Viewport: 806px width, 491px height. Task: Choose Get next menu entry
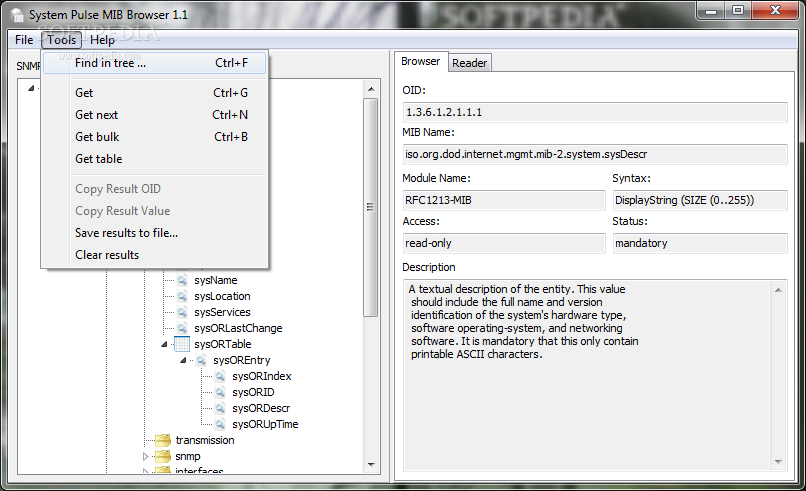155,115
